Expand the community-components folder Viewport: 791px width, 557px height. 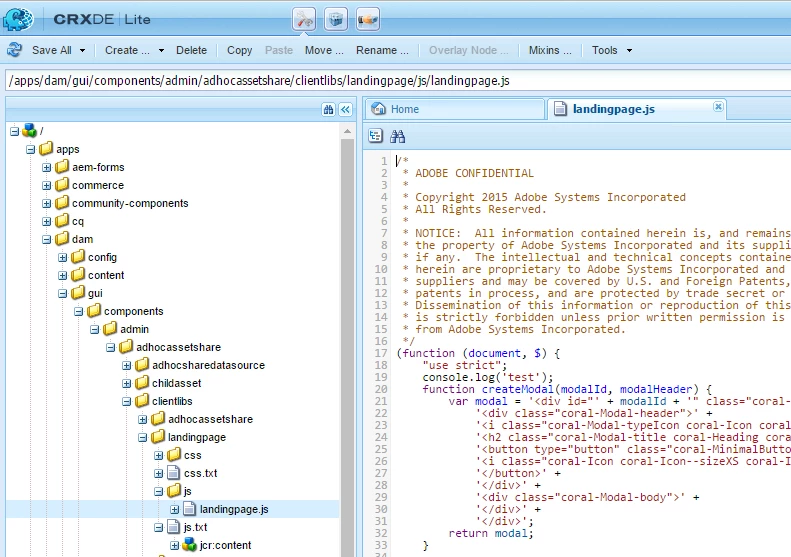pos(46,203)
